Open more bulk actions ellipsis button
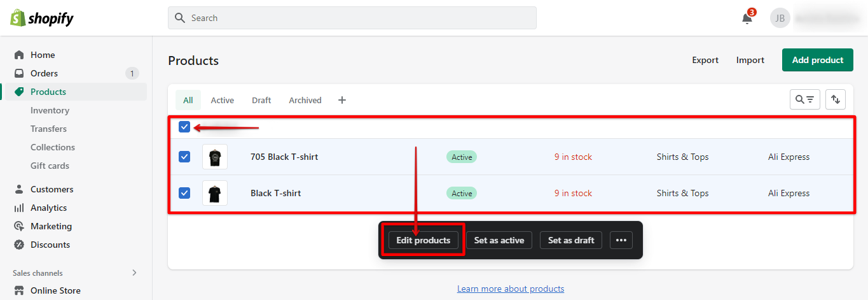The height and width of the screenshot is (300, 868). (621, 240)
